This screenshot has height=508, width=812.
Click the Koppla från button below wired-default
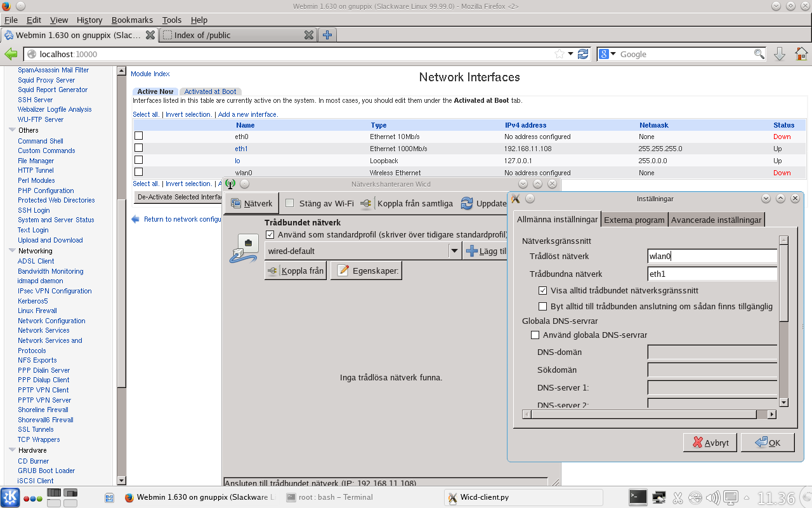coord(296,271)
